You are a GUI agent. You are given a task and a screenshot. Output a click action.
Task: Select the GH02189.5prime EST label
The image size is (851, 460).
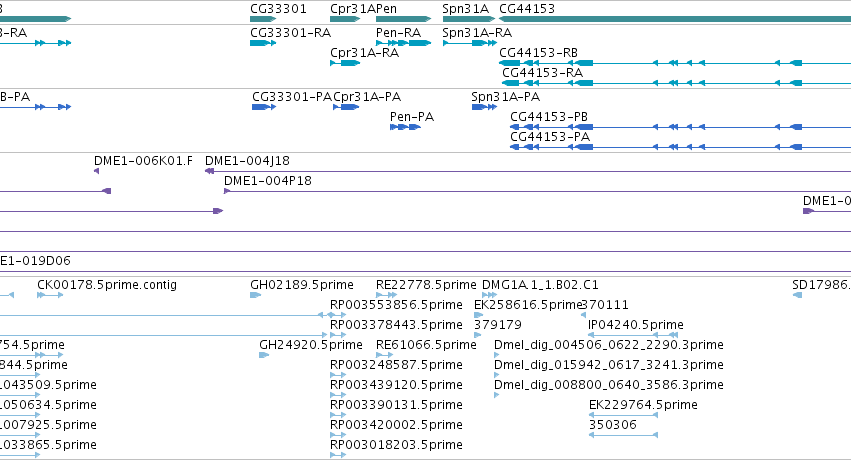coord(302,285)
